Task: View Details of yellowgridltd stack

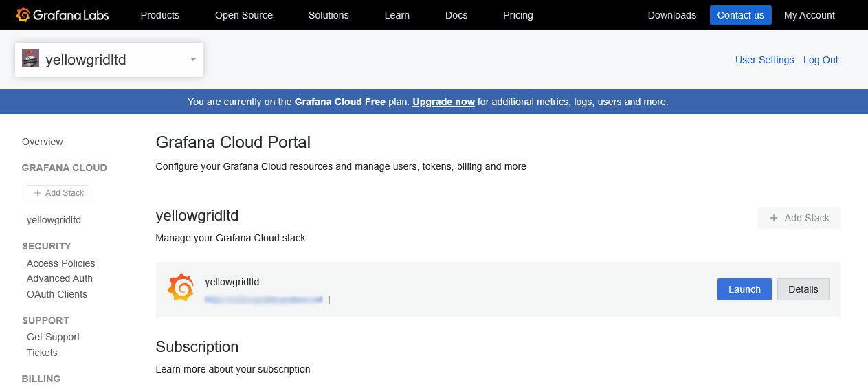Action: [803, 289]
